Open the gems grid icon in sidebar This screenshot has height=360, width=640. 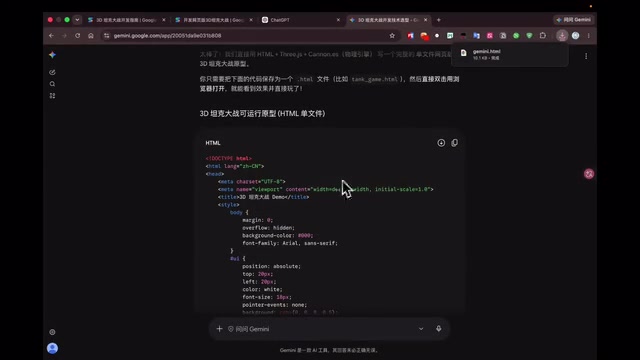click(x=52, y=96)
